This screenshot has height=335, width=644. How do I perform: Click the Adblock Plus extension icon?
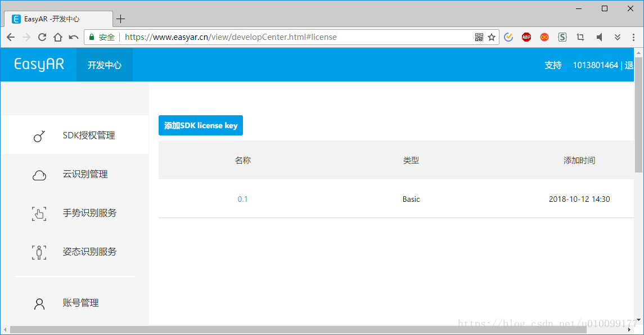coord(526,37)
